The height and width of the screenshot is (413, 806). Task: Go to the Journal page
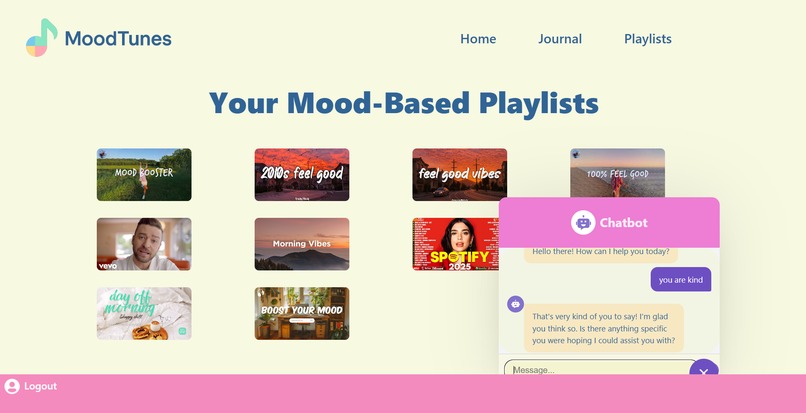pyautogui.click(x=560, y=39)
